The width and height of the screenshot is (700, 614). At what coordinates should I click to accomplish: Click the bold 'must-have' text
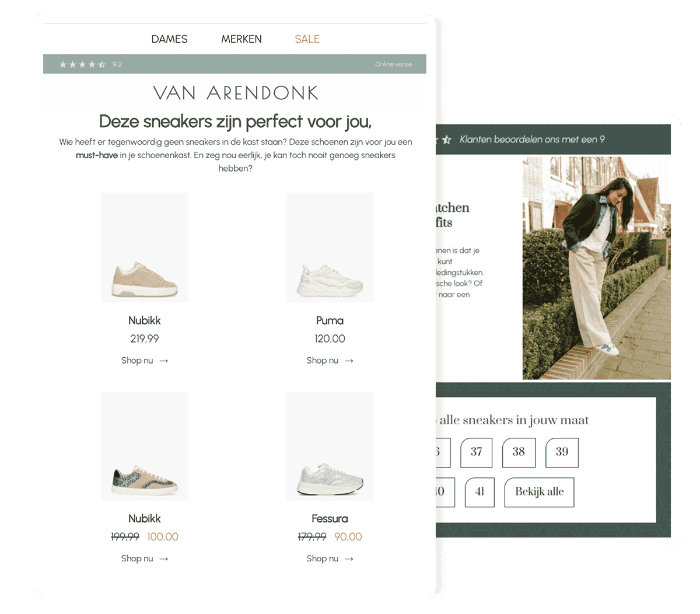[x=97, y=155]
